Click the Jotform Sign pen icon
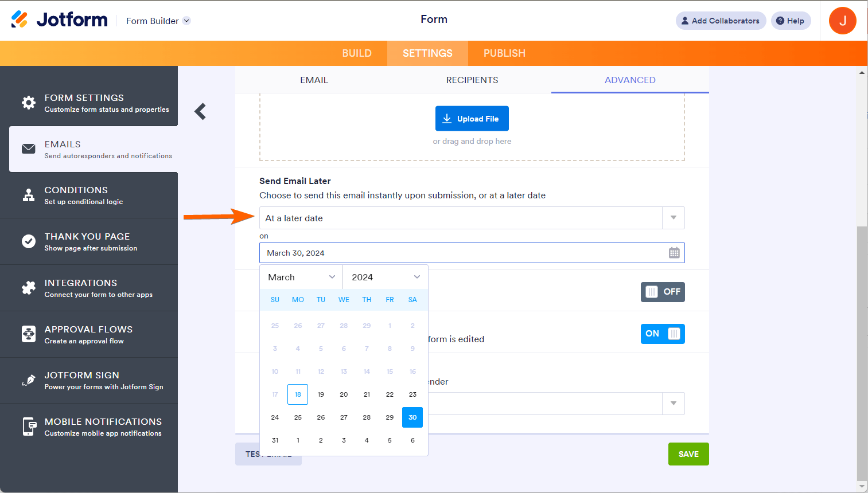This screenshot has width=868, height=493. coord(29,380)
